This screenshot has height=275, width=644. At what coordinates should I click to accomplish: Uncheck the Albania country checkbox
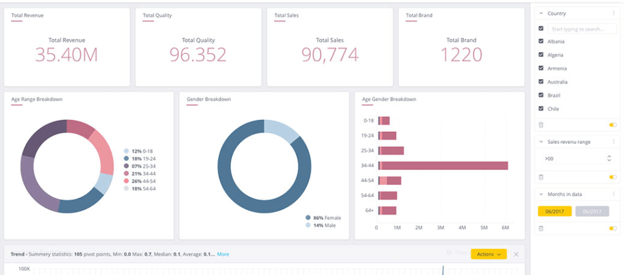tap(541, 41)
